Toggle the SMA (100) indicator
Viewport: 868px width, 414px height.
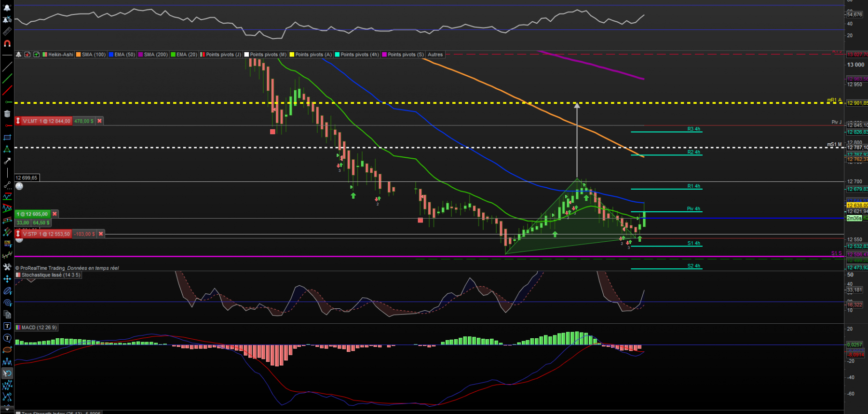94,55
